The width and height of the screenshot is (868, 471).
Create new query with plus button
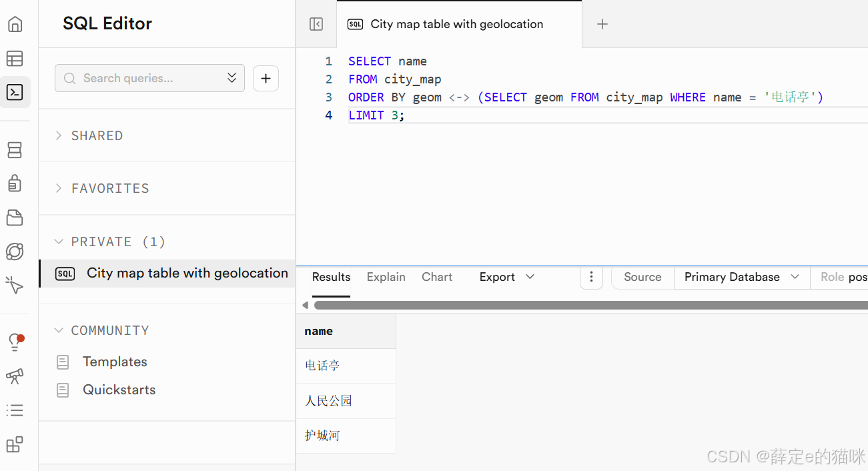coord(266,78)
